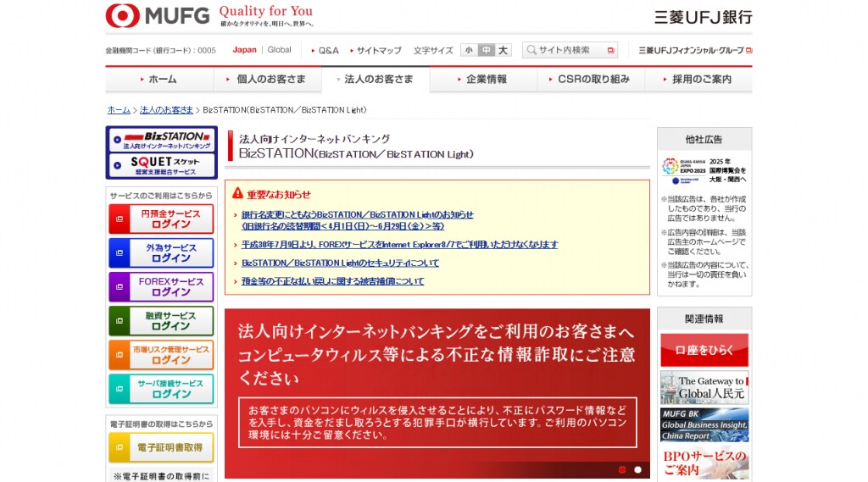This screenshot has width=868, height=482.
Task: Set text size to large (大)
Action: (503, 50)
